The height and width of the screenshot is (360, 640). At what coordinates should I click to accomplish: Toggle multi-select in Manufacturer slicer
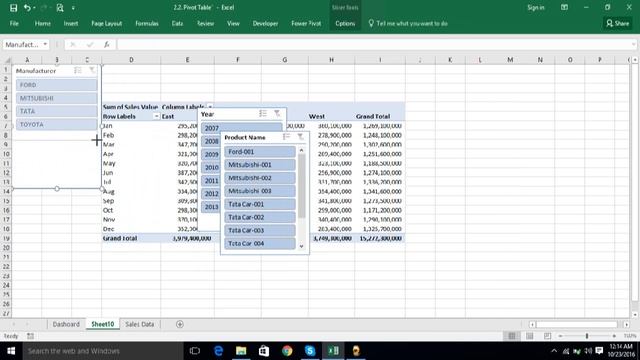tap(78, 71)
